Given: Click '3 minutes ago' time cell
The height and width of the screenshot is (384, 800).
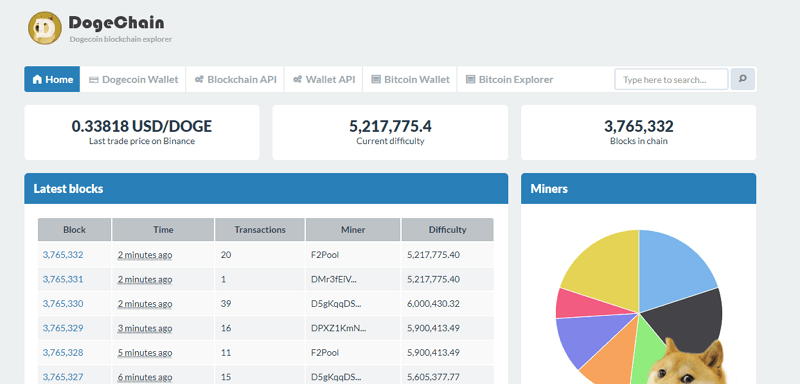Looking at the screenshot, I should pyautogui.click(x=145, y=328).
